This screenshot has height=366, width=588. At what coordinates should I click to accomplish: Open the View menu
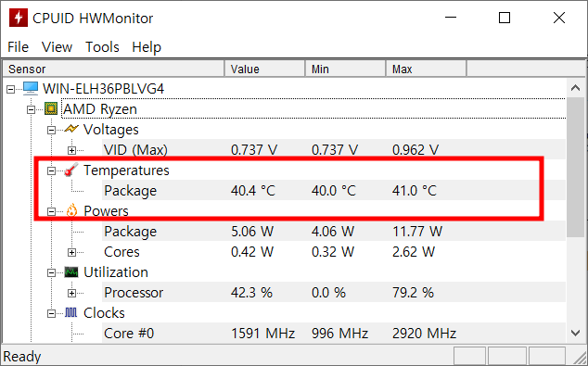point(57,47)
